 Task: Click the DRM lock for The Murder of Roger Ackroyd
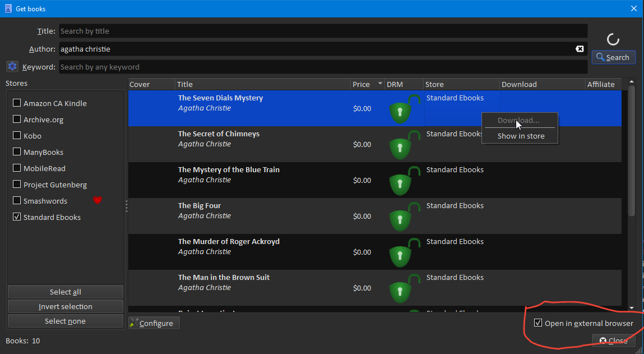tap(404, 252)
